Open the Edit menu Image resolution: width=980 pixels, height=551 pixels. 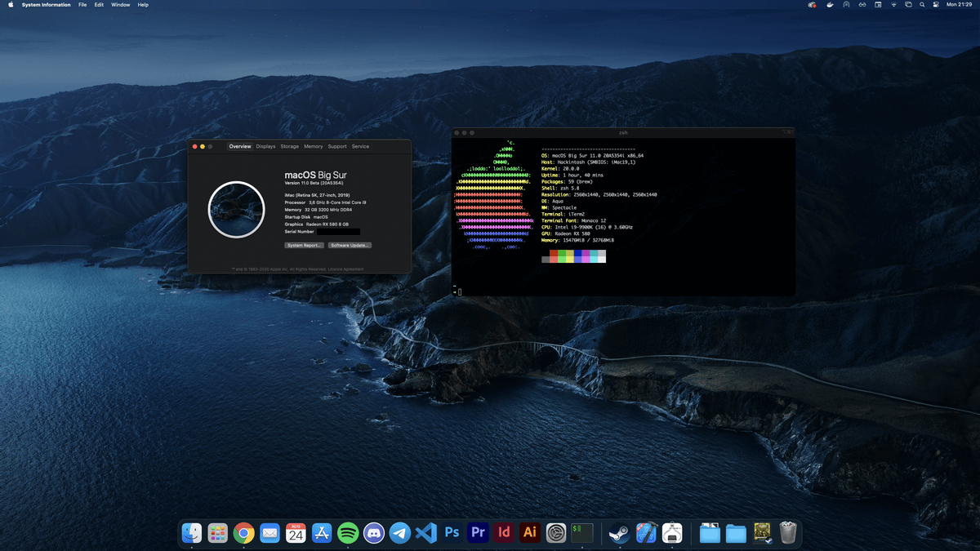(99, 5)
